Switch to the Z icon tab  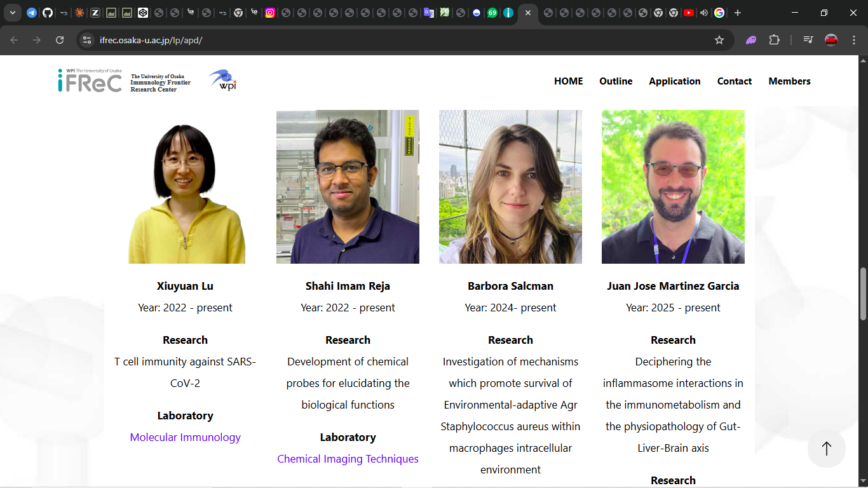95,13
